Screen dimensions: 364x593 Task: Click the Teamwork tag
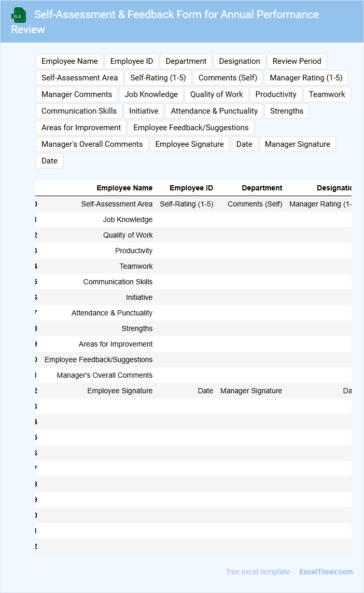[327, 94]
